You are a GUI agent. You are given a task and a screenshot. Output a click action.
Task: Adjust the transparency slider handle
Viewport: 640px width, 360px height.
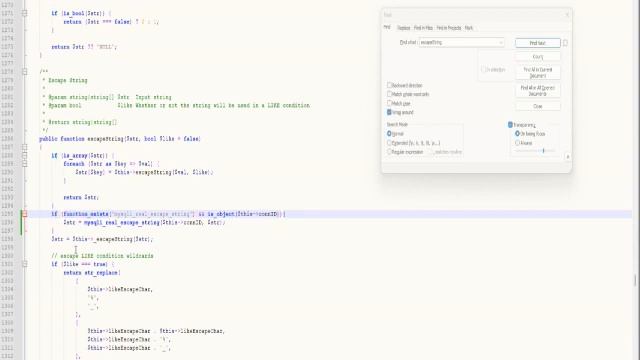pyautogui.click(x=543, y=151)
